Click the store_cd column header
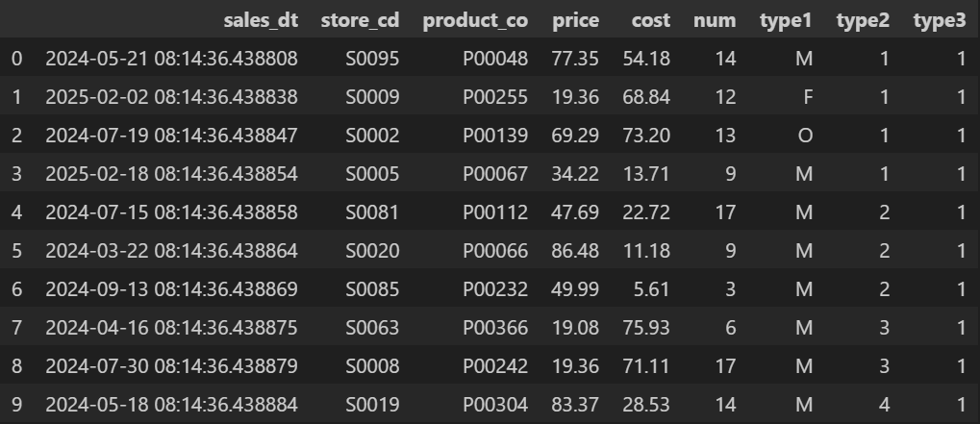 tap(360, 20)
